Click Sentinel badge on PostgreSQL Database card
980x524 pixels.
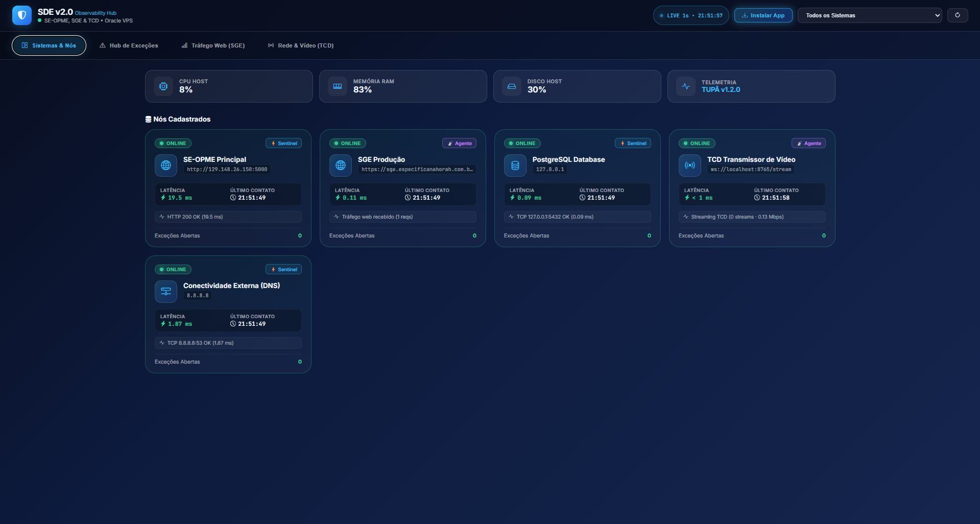point(633,144)
